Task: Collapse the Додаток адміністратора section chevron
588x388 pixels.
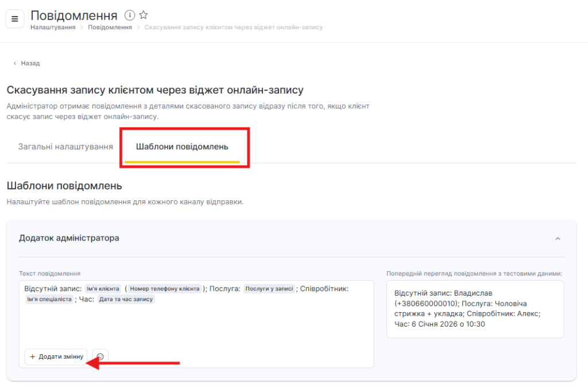Action: (x=558, y=238)
